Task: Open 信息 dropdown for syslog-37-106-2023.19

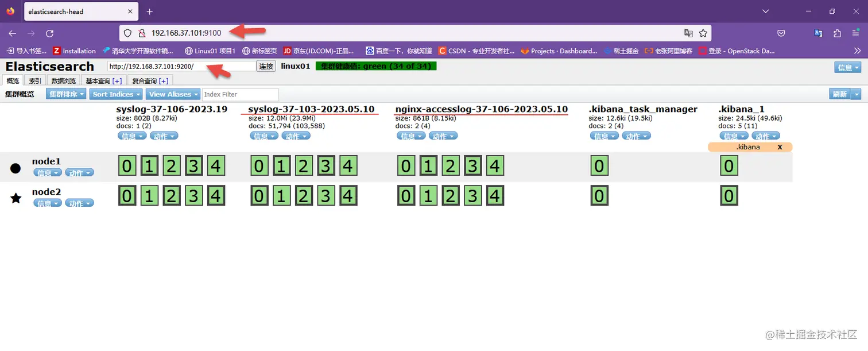Action: click(131, 136)
